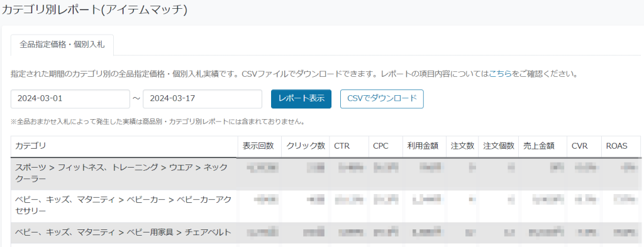Click the 注文数 column header
This screenshot has width=644, height=247.
click(x=462, y=146)
